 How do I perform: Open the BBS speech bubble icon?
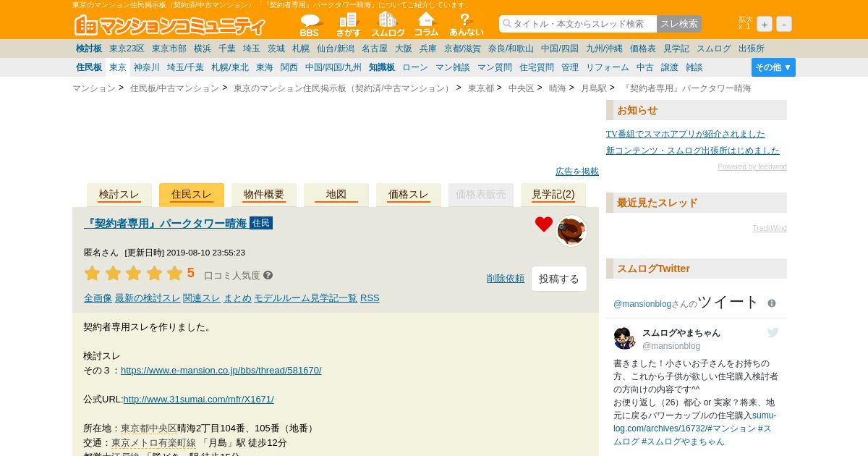tap(310, 25)
